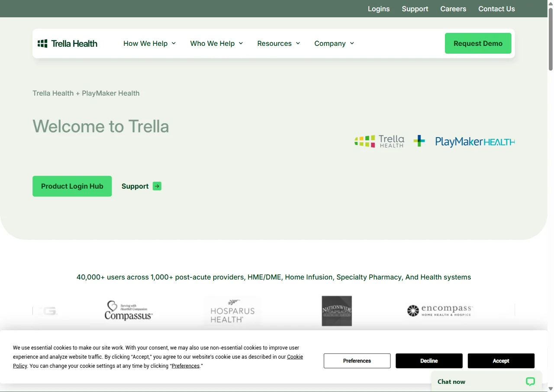The image size is (554, 392).
Task: Open the chat bubble icon
Action: coord(530,381)
